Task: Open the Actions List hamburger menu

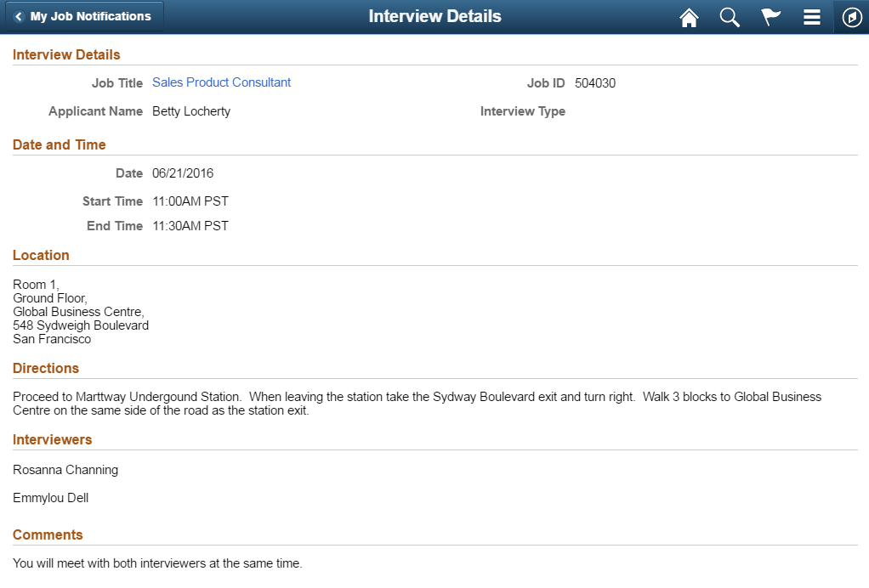Action: click(811, 16)
